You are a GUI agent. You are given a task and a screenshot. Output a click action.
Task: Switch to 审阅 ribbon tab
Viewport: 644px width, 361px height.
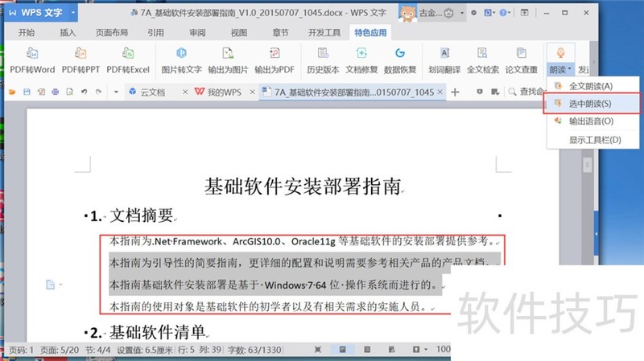click(197, 32)
